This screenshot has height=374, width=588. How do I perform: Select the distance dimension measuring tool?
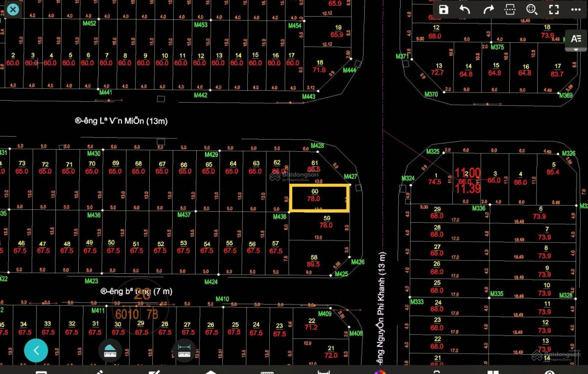(x=184, y=351)
